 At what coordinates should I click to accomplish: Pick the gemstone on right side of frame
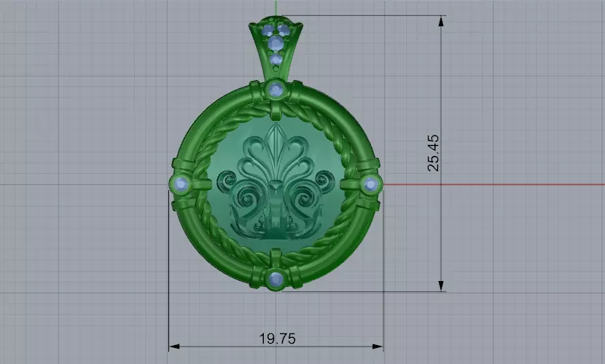click(371, 184)
